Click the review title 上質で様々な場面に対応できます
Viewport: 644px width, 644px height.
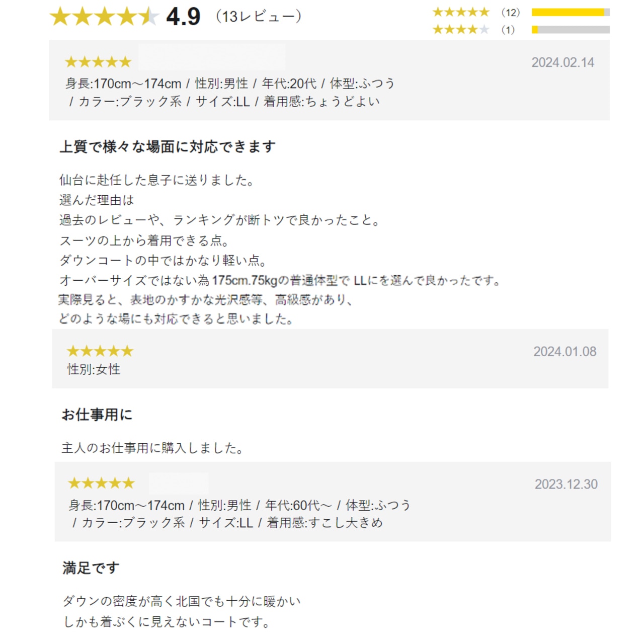[168, 147]
